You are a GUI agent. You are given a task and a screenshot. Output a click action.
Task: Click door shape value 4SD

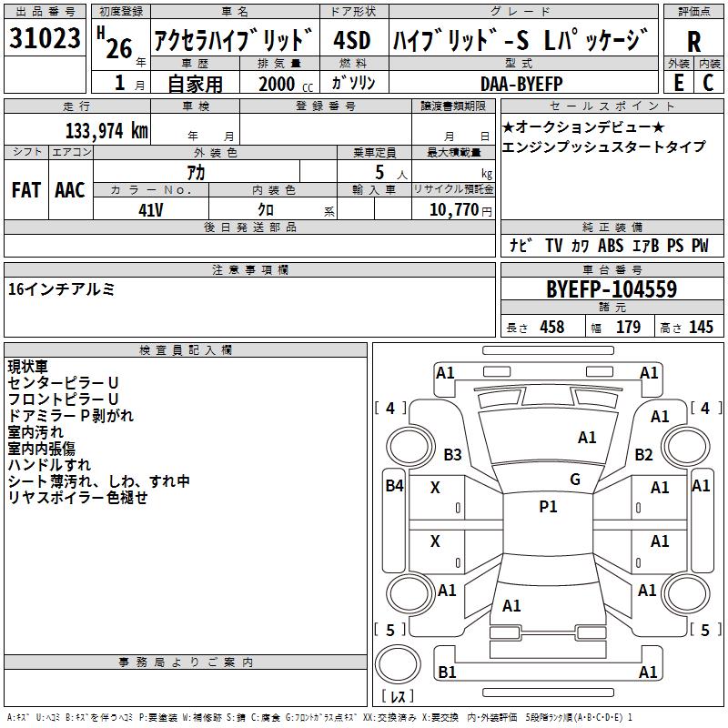point(352,40)
